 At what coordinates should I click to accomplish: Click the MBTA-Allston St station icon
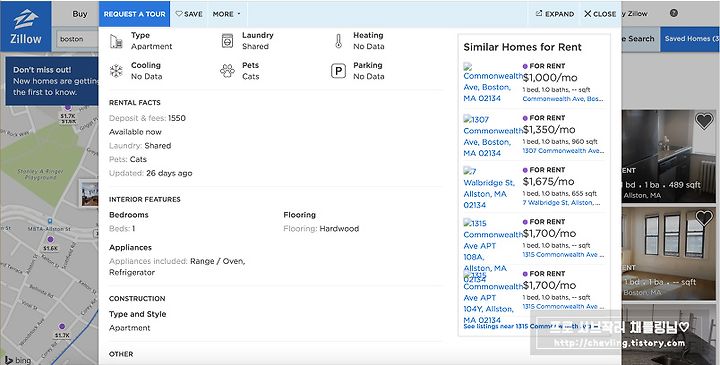[x=50, y=221]
